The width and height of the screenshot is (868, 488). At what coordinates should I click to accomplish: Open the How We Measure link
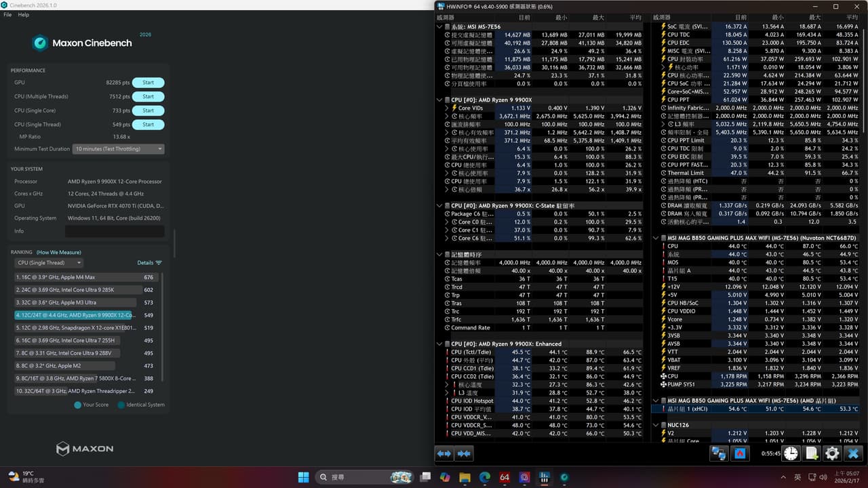point(59,252)
